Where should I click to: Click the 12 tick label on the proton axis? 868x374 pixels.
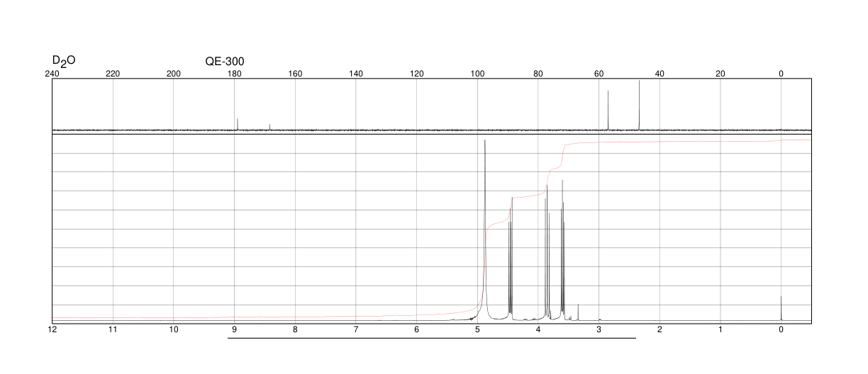pyautogui.click(x=52, y=330)
